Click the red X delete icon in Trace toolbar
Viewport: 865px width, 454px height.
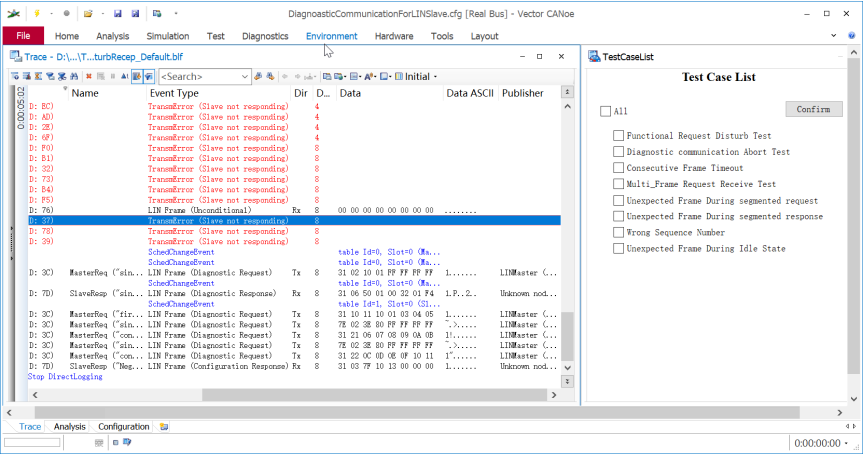point(88,77)
